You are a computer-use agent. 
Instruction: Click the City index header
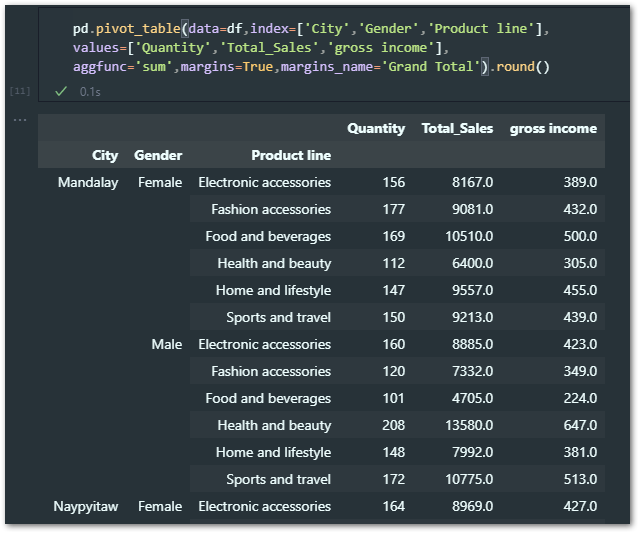[105, 155]
